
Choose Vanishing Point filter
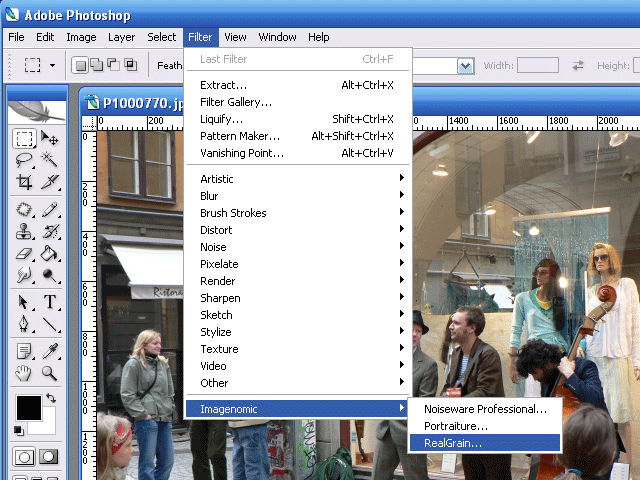coord(298,153)
